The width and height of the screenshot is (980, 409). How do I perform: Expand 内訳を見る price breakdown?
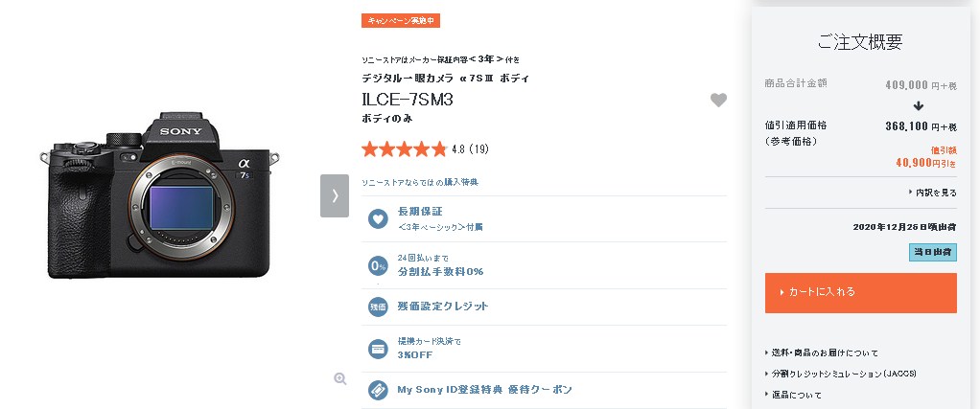pos(932,193)
